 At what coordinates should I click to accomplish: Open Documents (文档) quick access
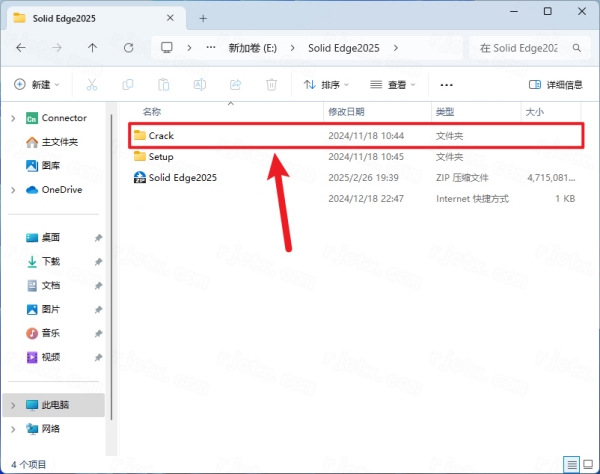pyautogui.click(x=43, y=285)
